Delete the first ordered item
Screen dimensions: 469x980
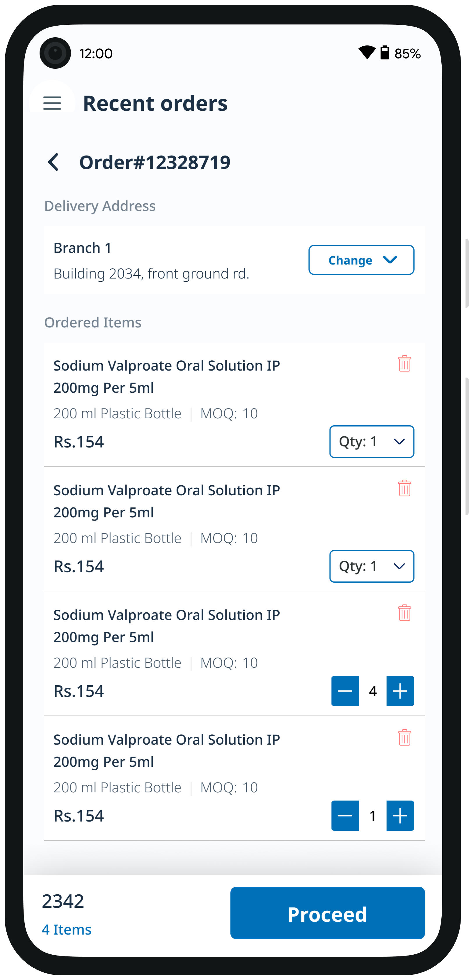click(404, 363)
